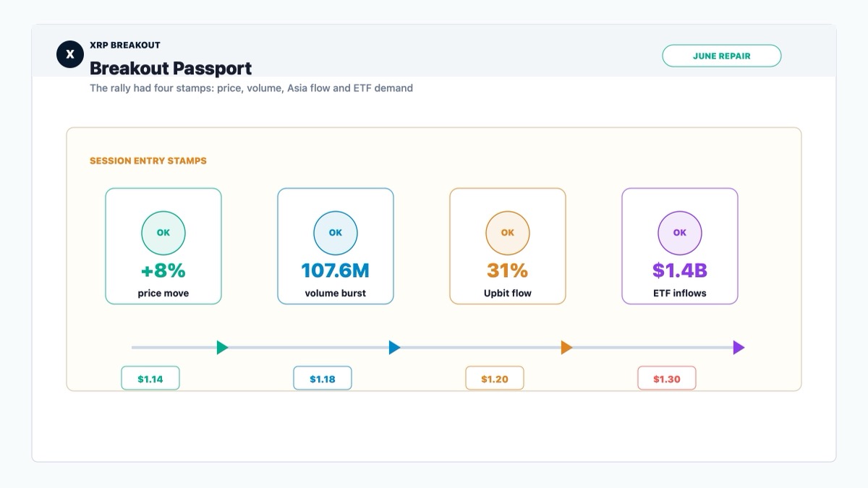Click the orange OK stamp for Upbit flow
This screenshot has width=868, height=488.
tap(508, 233)
